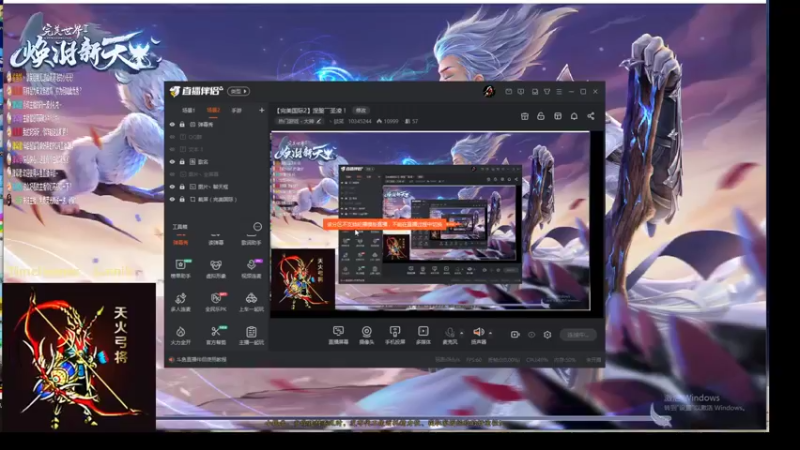Add a 手机投屏 phone mirroring source
This screenshot has height=450, width=800.
point(394,335)
